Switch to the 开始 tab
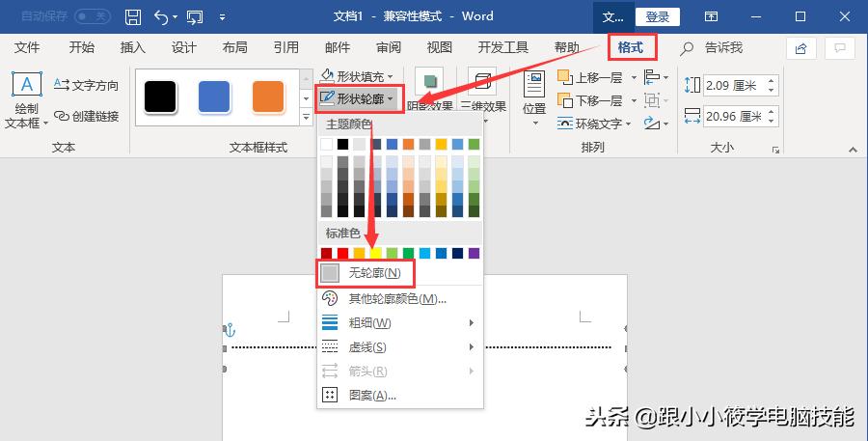Screen dimensions: 868x441 pos(81,47)
